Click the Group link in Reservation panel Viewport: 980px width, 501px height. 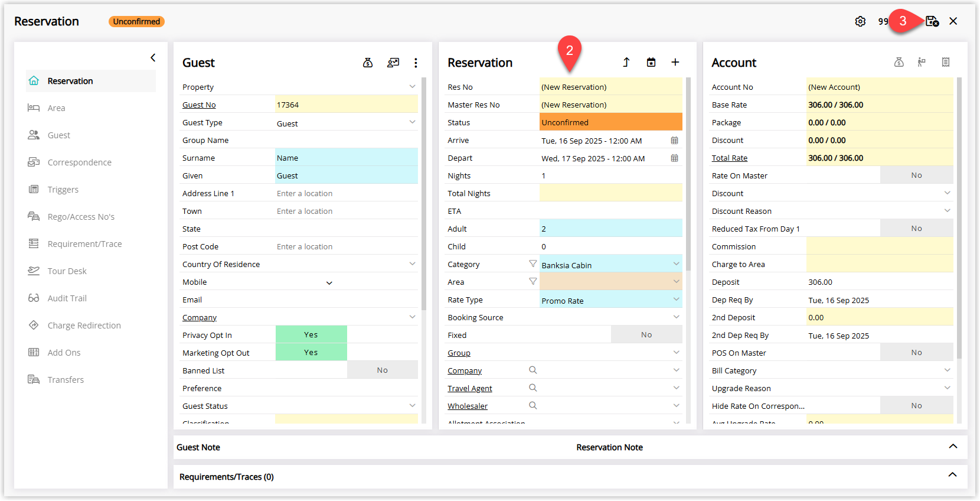(x=459, y=353)
